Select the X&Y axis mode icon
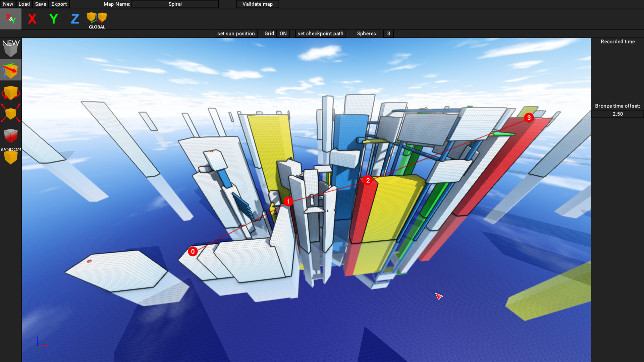Screen dimensions: 644x362 [x=11, y=19]
